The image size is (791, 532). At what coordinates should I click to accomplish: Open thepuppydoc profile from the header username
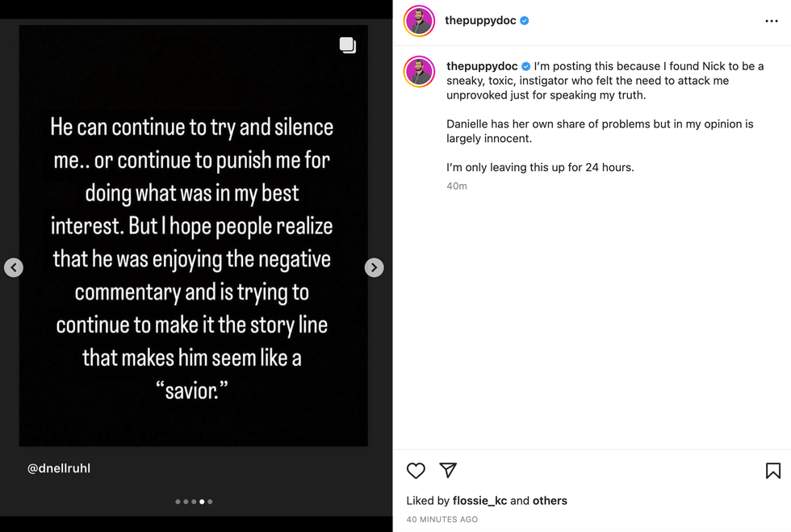click(x=479, y=20)
